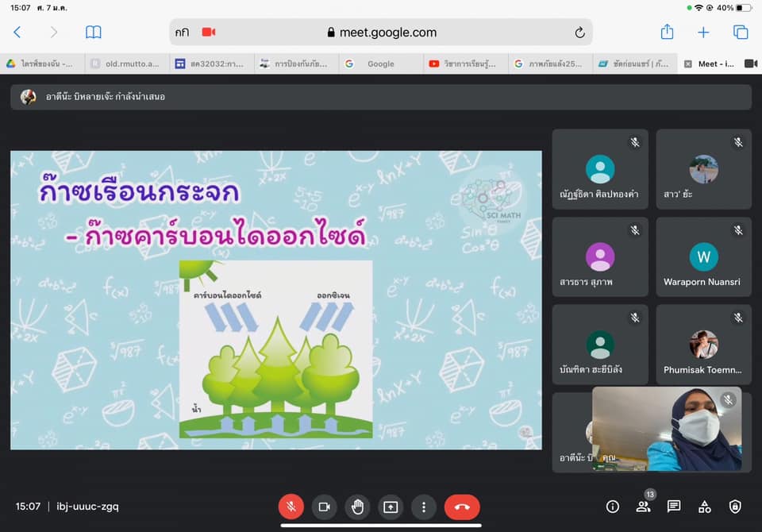
Task: Open host controls lock shield icon
Action: (x=735, y=507)
